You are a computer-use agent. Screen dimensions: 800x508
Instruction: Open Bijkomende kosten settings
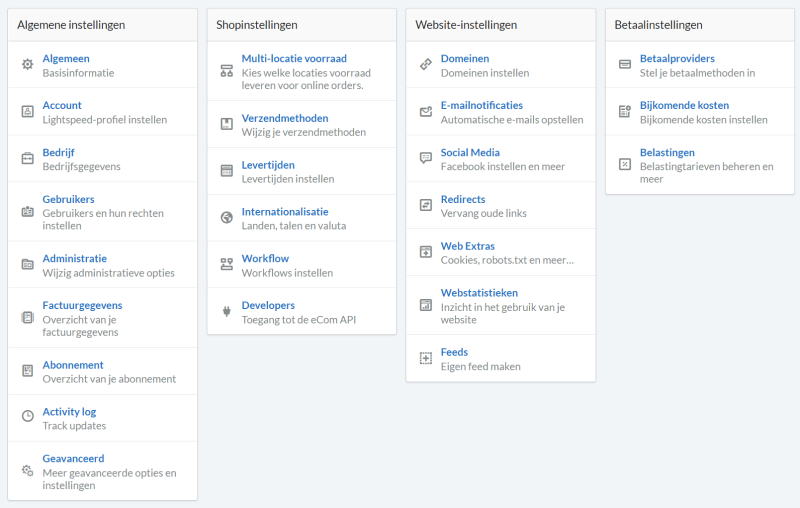point(684,106)
